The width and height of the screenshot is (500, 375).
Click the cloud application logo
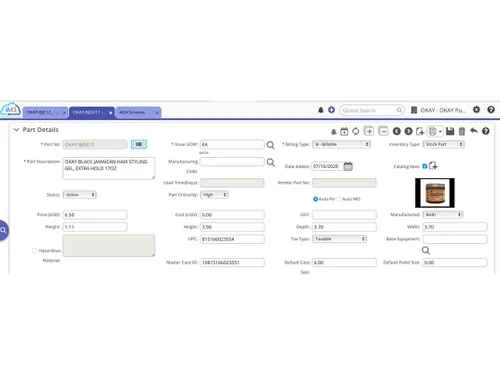10,110
